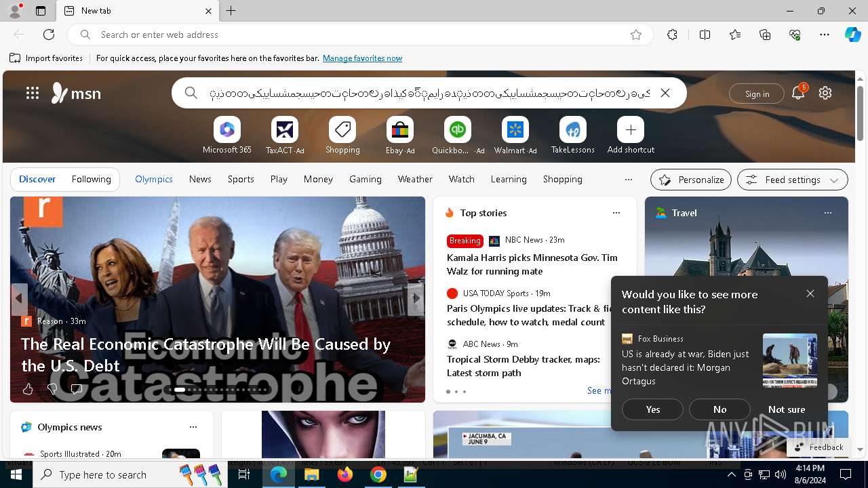
Task: Open the Money category
Action: pyautogui.click(x=318, y=180)
